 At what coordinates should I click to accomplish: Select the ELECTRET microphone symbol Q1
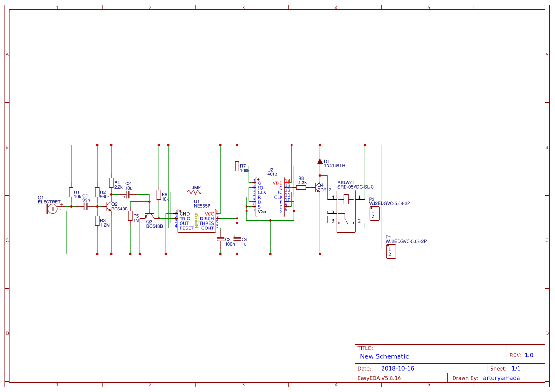pyautogui.click(x=52, y=209)
